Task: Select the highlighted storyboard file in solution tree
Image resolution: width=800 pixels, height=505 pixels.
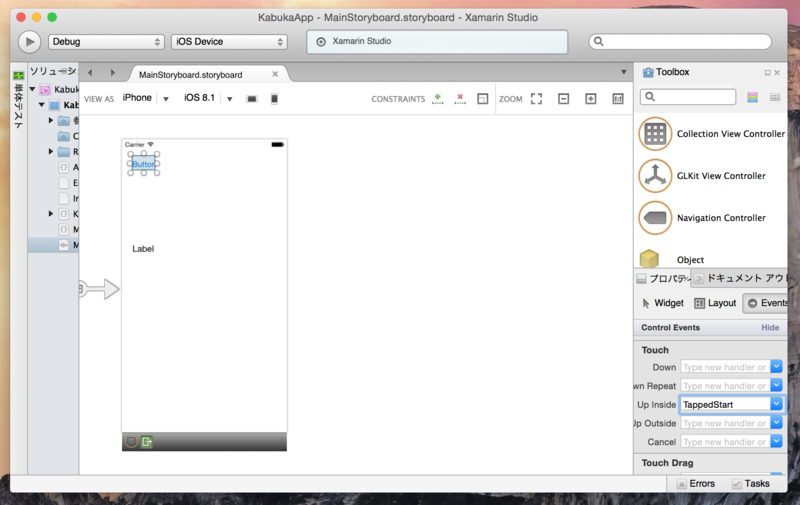Action: click(x=54, y=245)
